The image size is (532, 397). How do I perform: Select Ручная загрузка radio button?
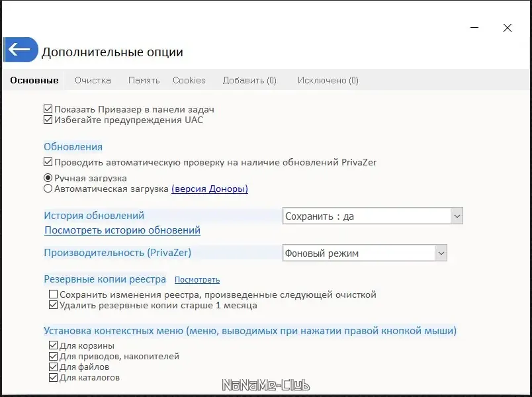point(48,178)
